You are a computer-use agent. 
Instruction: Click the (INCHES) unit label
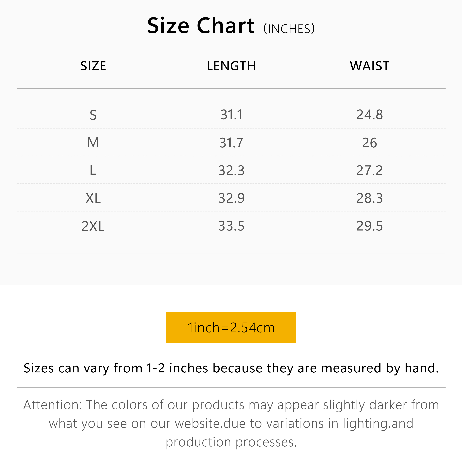coord(289,29)
